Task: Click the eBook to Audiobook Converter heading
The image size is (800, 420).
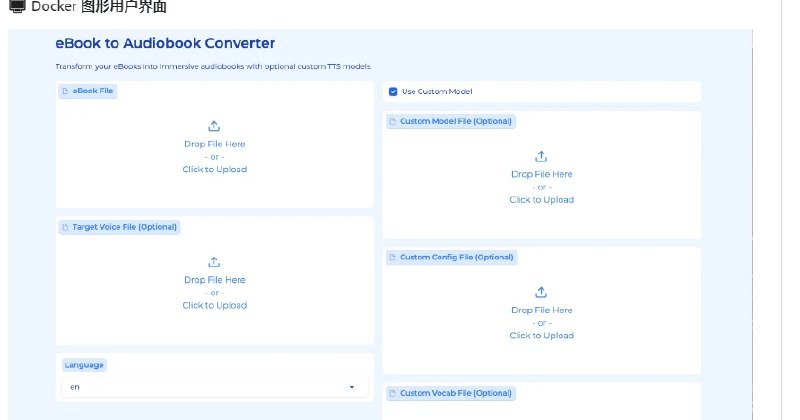Action: coord(165,43)
